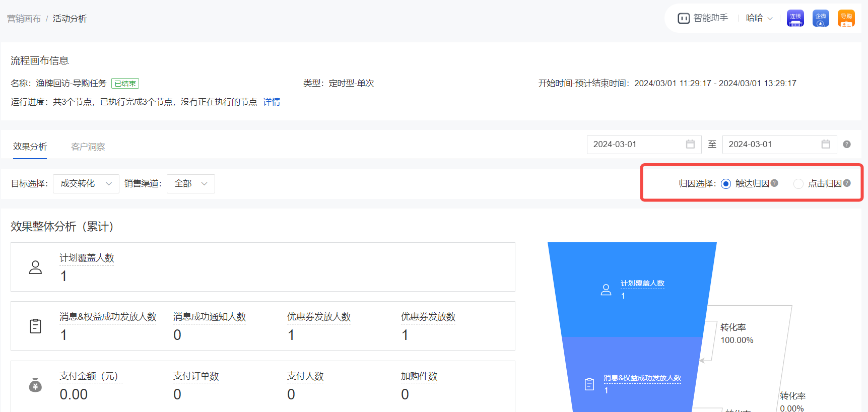
Task: Click person icon inside funnel chart
Action: coord(606,290)
